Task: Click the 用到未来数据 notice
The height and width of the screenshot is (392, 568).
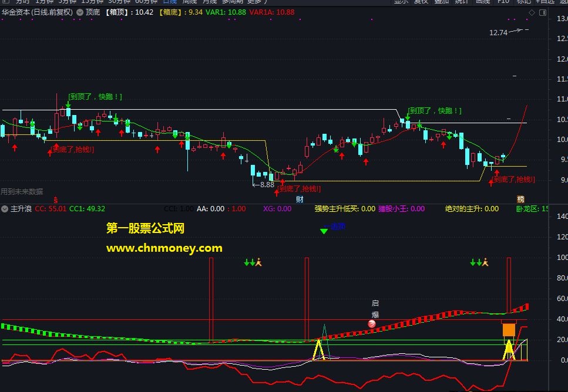Action: (x=22, y=191)
